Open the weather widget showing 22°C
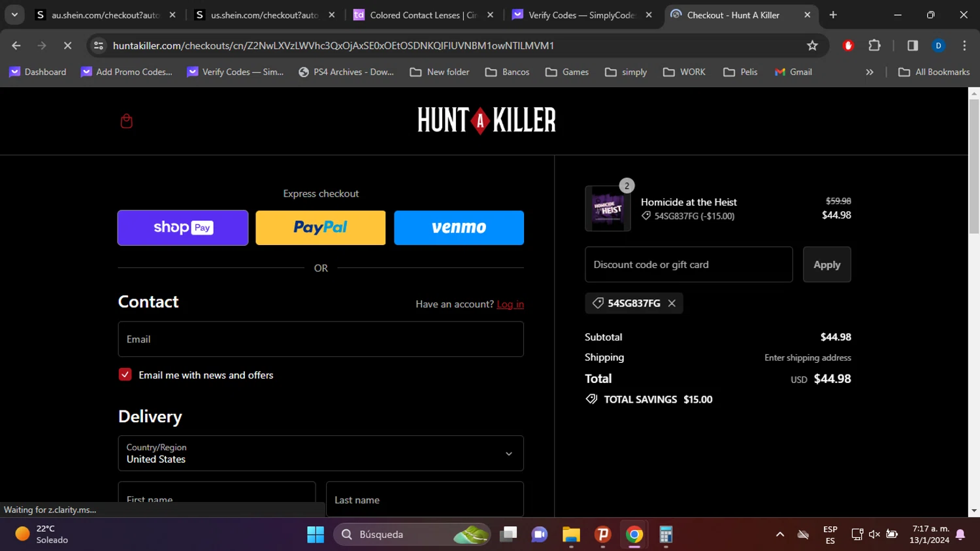 (43, 534)
